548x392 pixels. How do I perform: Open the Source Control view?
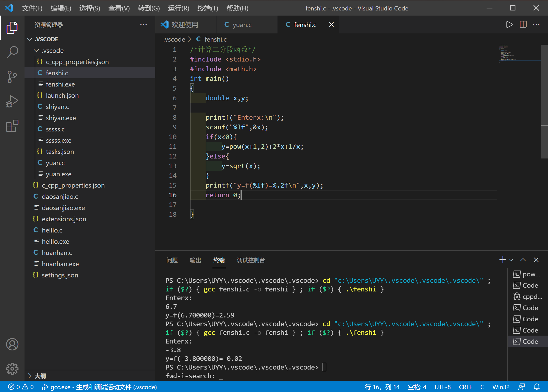coord(12,77)
